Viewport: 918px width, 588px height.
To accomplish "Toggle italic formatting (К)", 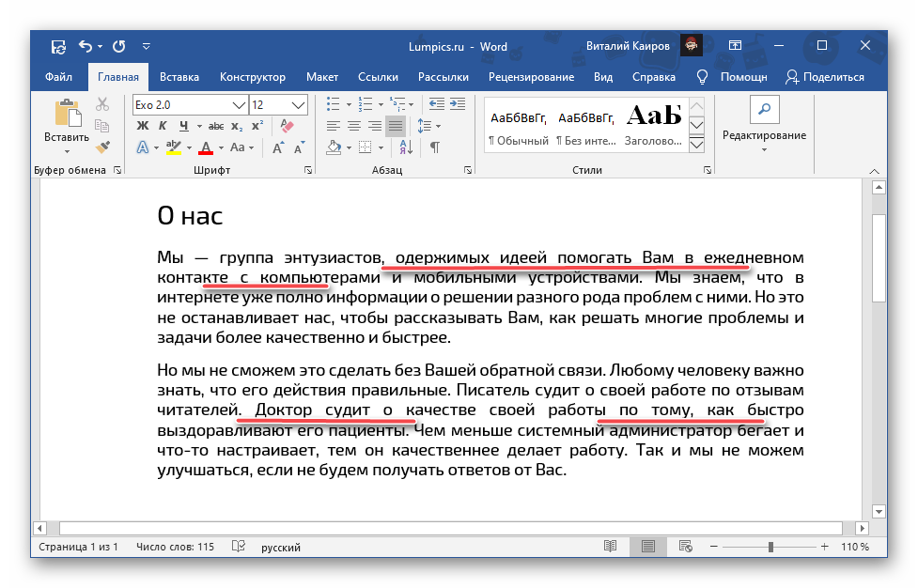I will click(x=163, y=126).
